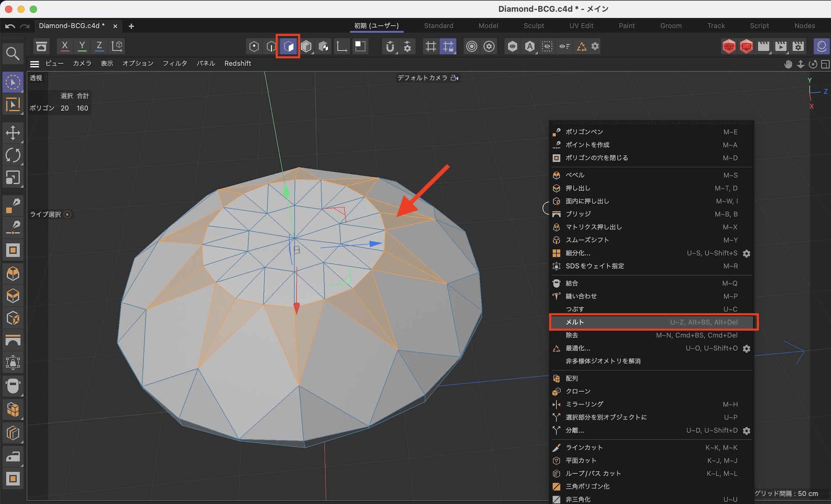Viewport: 831px width, 504px height.
Task: Open the カメラ viewport menu
Action: (x=82, y=64)
